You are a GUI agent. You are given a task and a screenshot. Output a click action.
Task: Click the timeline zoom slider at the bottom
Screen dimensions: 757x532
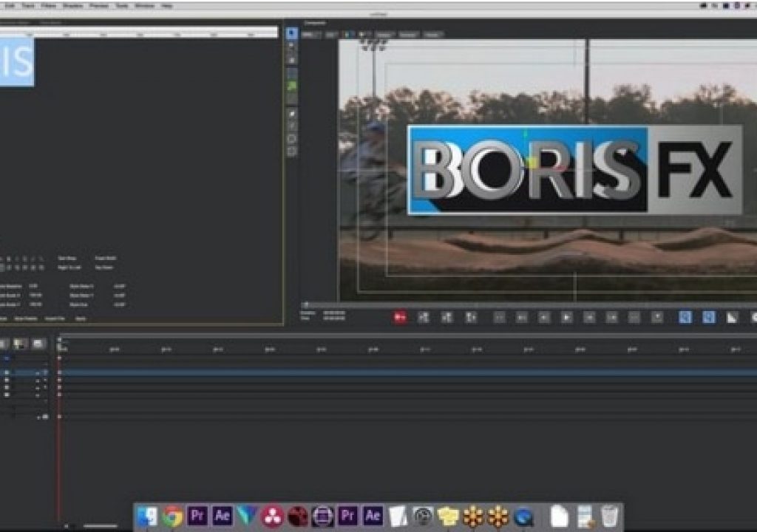[x=100, y=526]
